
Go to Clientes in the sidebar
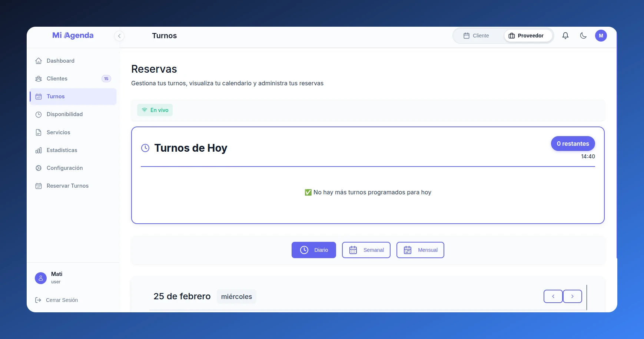click(73, 79)
